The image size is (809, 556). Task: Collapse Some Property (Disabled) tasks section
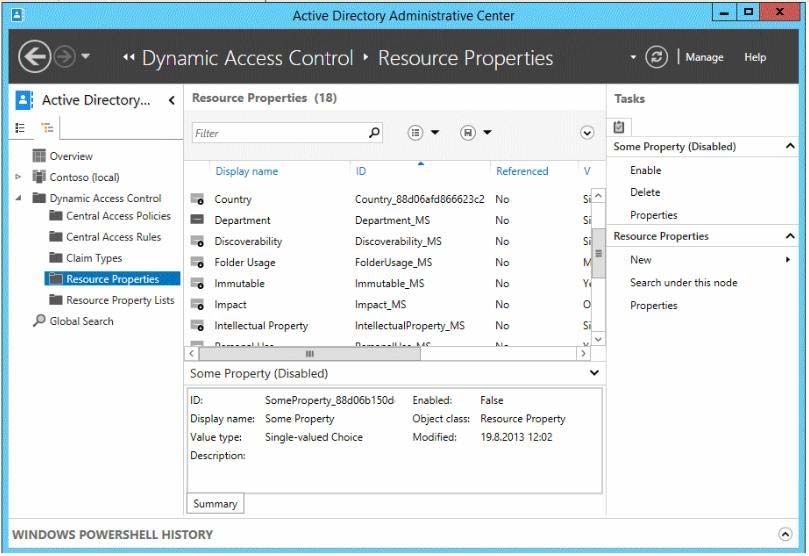[790, 146]
